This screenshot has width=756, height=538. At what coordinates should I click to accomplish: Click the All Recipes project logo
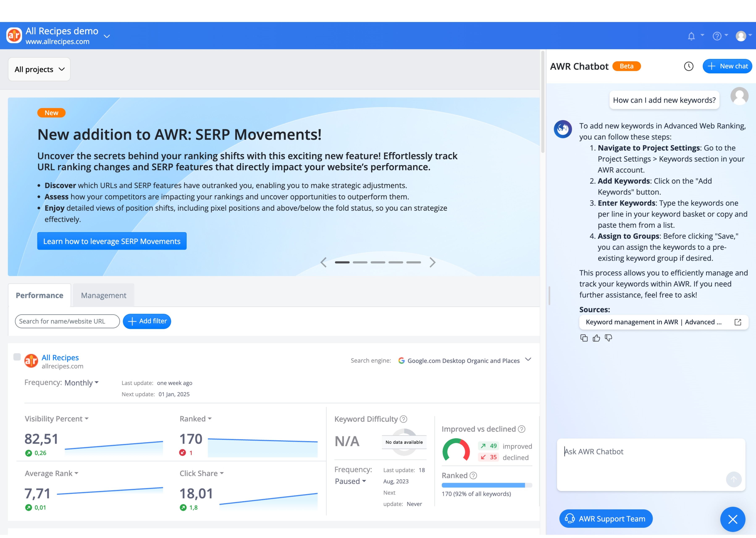click(31, 361)
